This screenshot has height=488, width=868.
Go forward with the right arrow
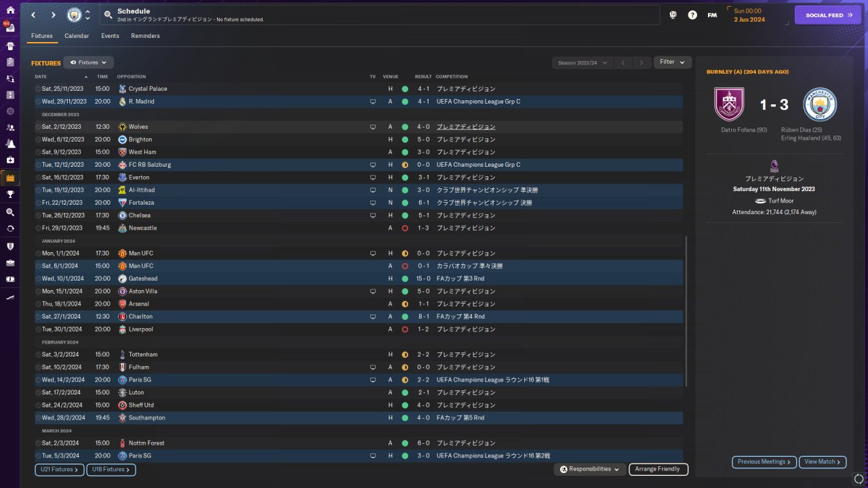click(x=53, y=15)
